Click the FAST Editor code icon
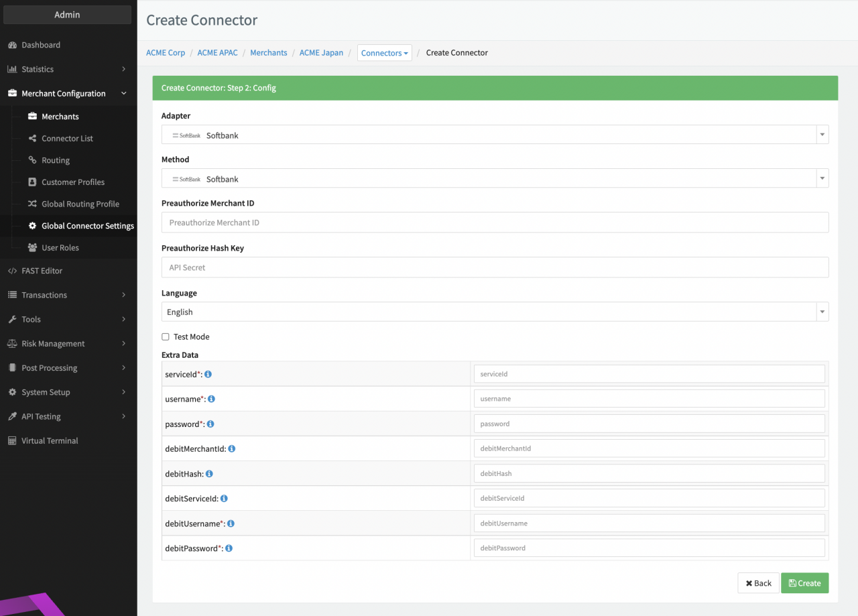Viewport: 858px width, 616px height. (x=12, y=271)
